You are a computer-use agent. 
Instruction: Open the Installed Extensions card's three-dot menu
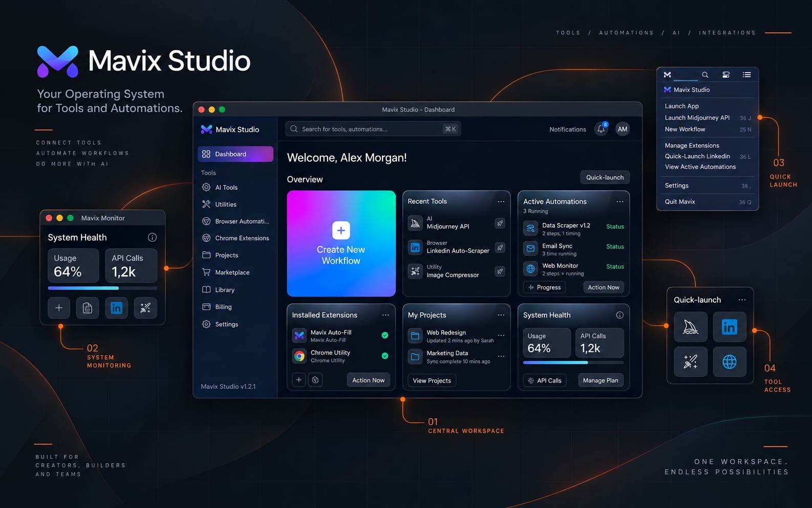click(386, 315)
